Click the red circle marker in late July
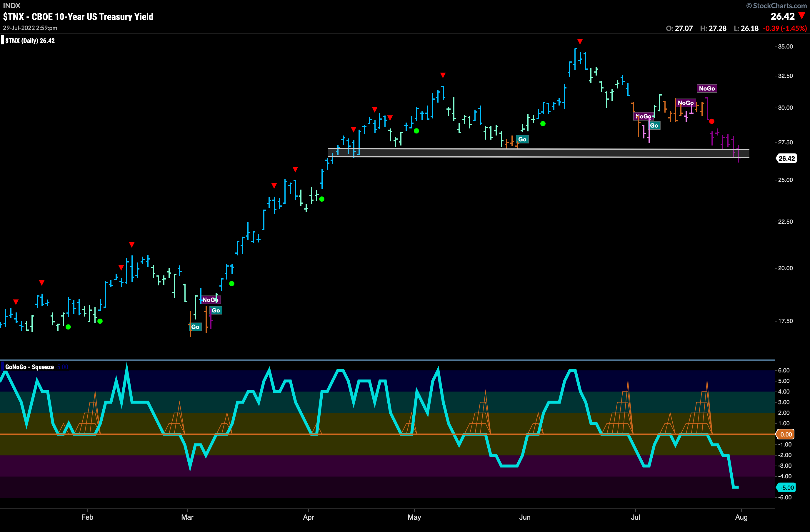This screenshot has height=532, width=810. pyautogui.click(x=712, y=121)
